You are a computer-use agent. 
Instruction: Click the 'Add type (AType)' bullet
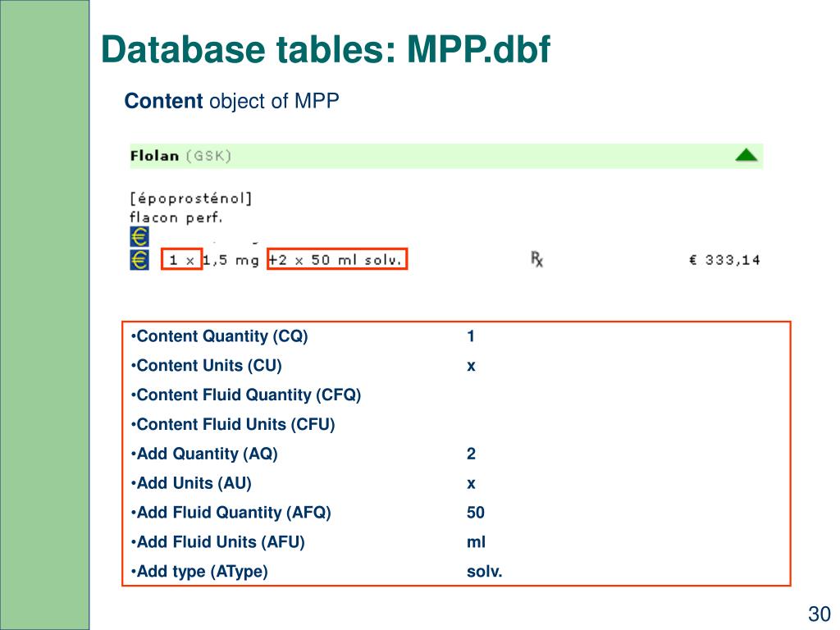tap(200, 572)
